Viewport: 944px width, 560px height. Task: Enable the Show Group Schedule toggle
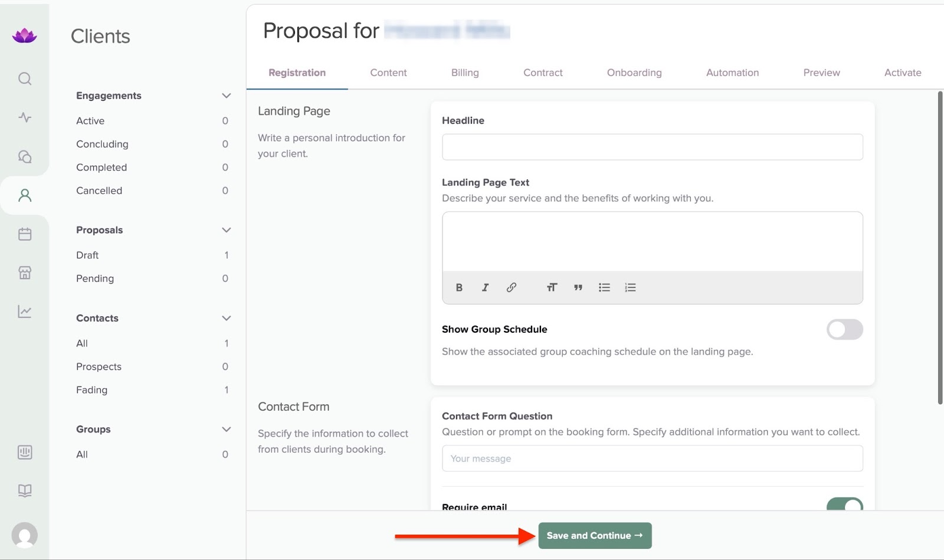point(845,329)
